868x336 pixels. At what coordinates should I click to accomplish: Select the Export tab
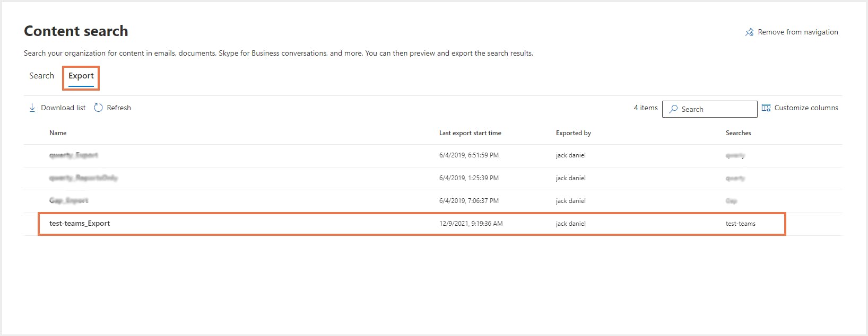pos(81,76)
